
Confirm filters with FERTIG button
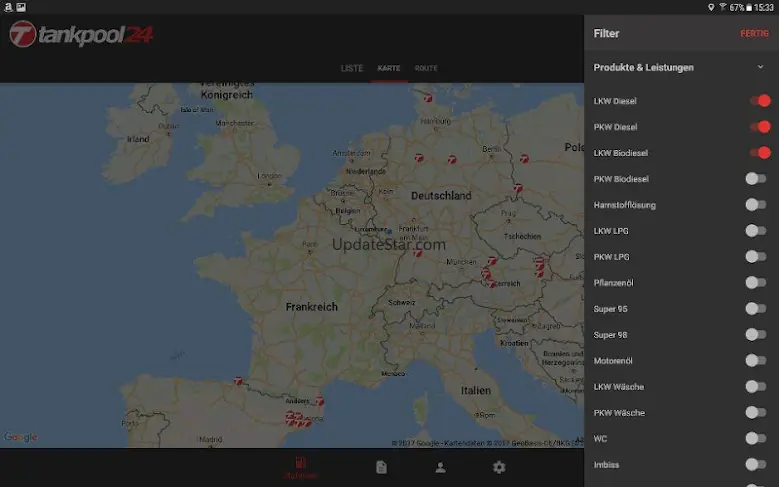click(754, 33)
